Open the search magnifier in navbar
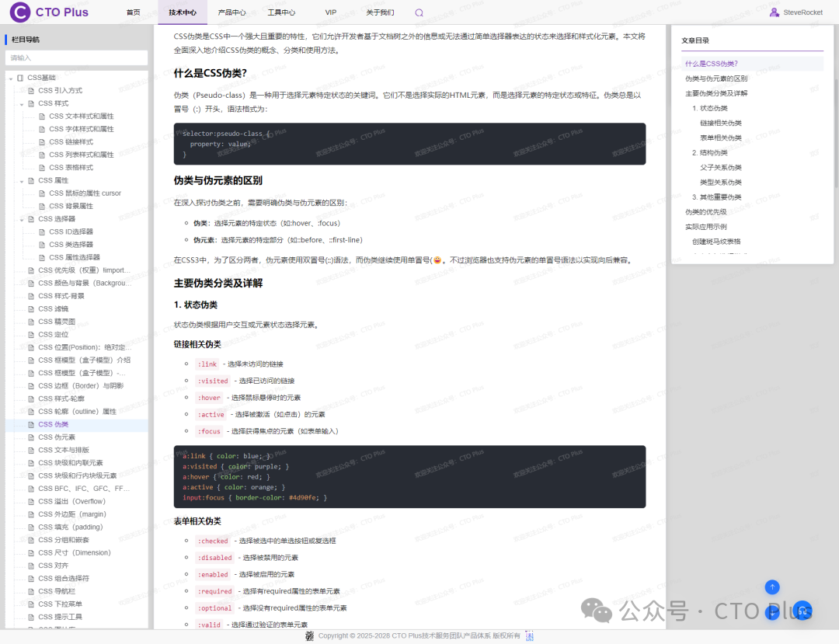This screenshot has width=839, height=644. (419, 13)
